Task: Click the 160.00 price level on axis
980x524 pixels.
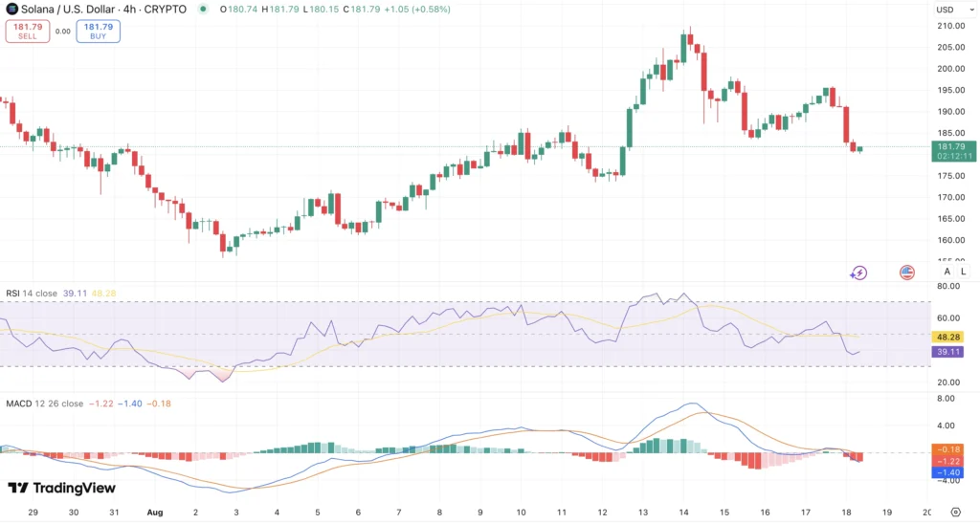Action: (x=950, y=240)
